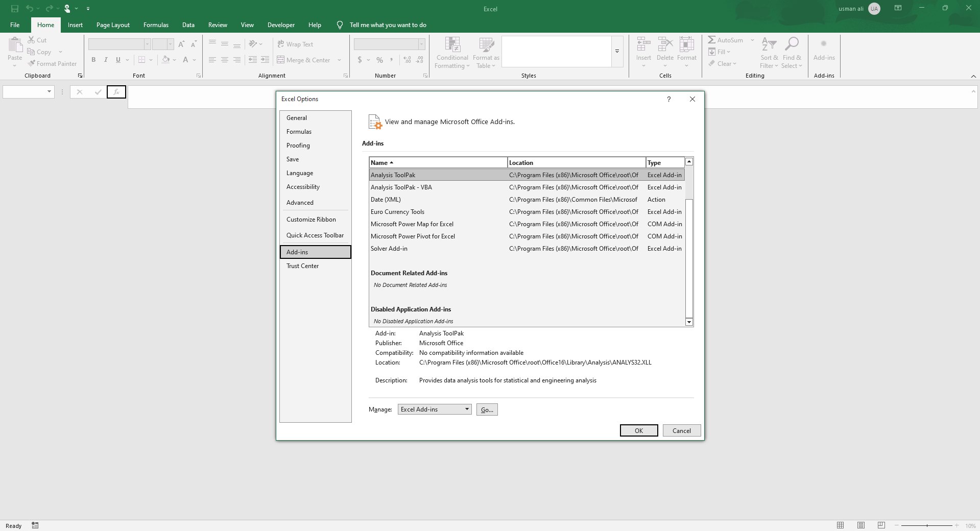980x531 pixels.
Task: Select General in Excel Options sidebar
Action: pyautogui.click(x=315, y=118)
